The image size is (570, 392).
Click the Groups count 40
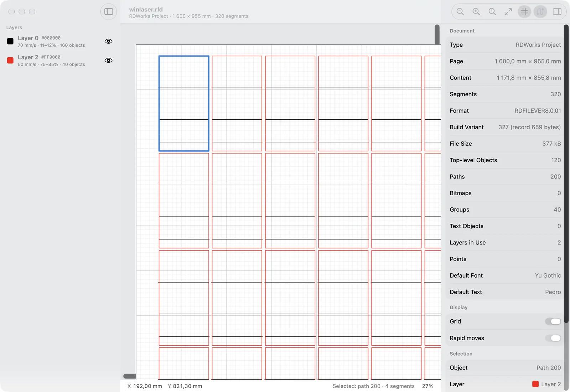click(x=557, y=210)
